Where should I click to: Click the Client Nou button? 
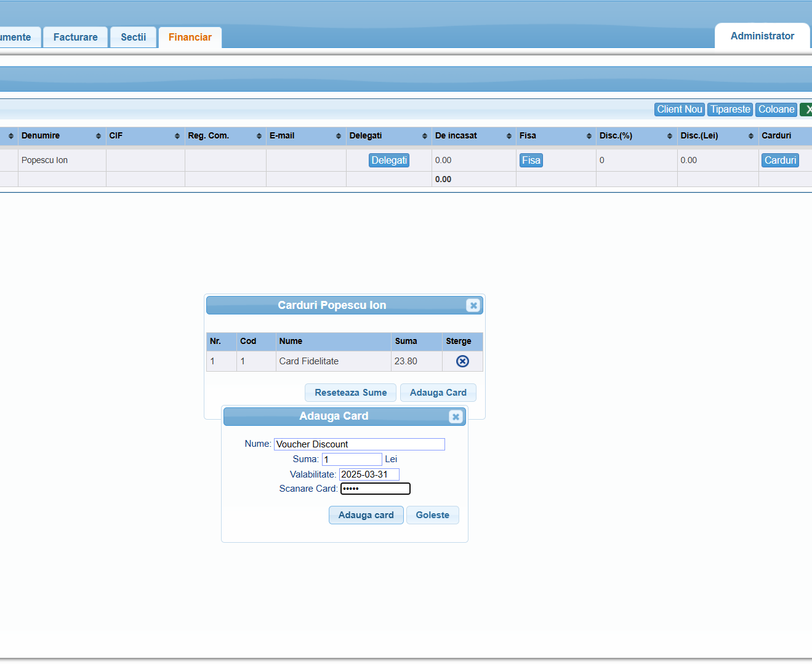[x=679, y=110]
